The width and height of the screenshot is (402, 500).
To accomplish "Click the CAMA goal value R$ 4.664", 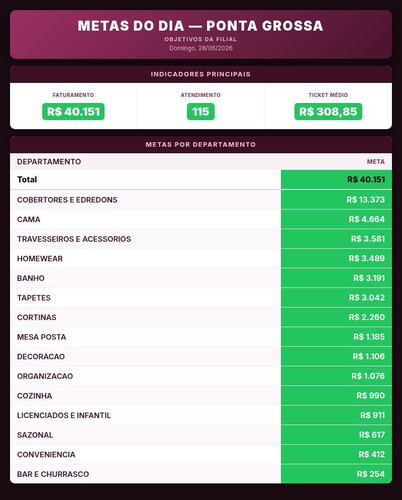I will click(x=367, y=219).
